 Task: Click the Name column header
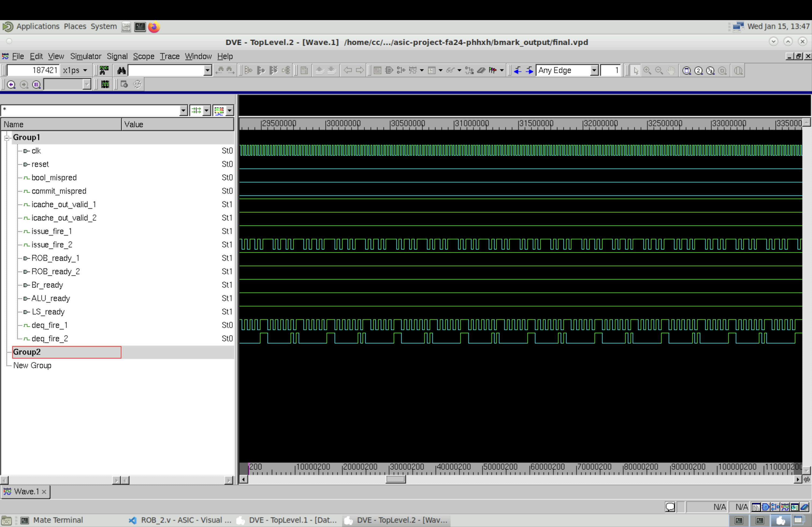[x=61, y=125]
